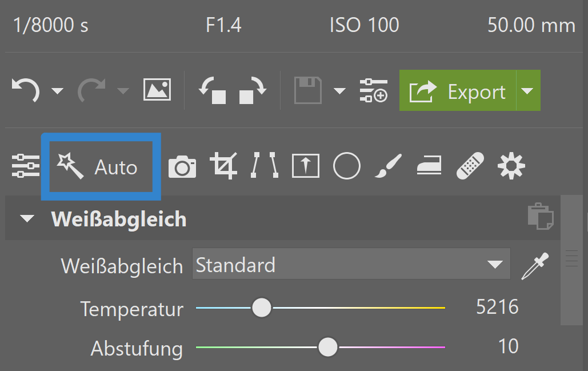
Task: Show original image preview icon
Action: (x=157, y=90)
